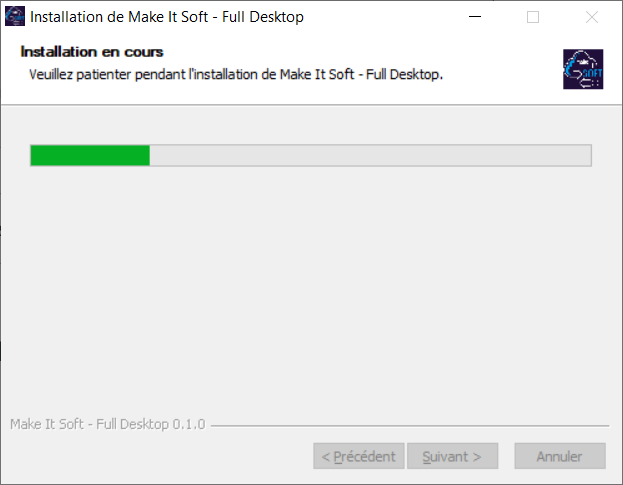Click the "Installation en cours" heading

click(92, 52)
